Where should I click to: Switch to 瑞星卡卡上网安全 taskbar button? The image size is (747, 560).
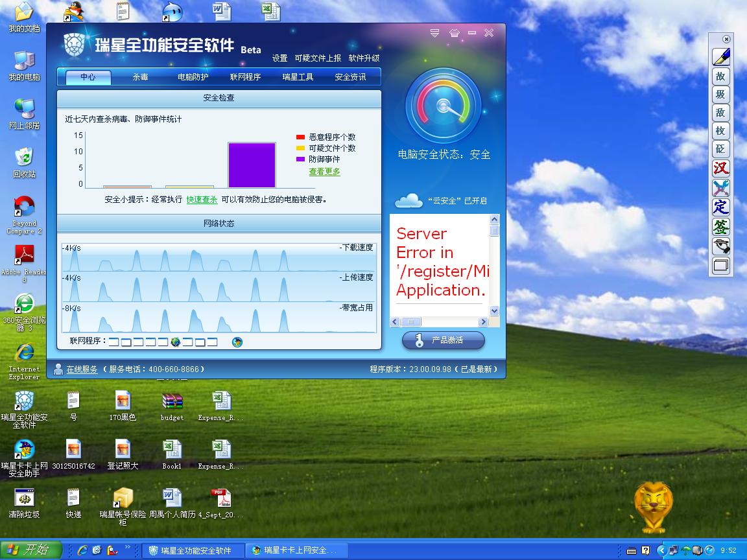click(296, 550)
